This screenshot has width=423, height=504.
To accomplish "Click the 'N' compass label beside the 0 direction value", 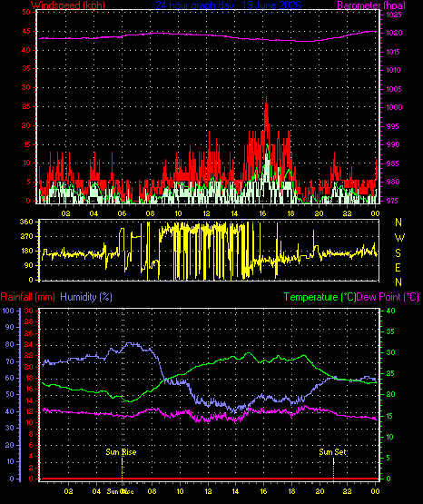I will point(398,282).
